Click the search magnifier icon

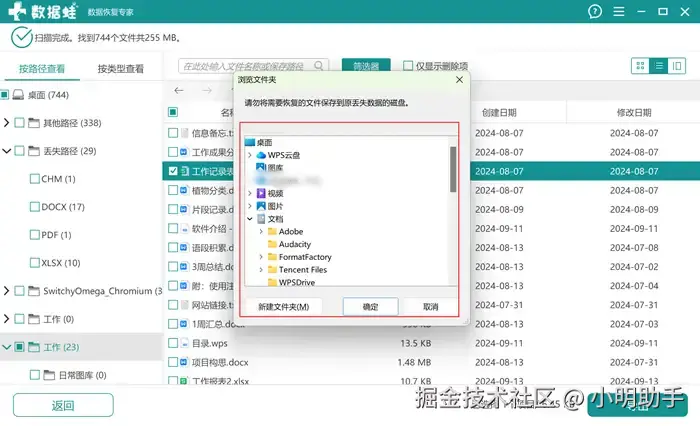click(318, 66)
